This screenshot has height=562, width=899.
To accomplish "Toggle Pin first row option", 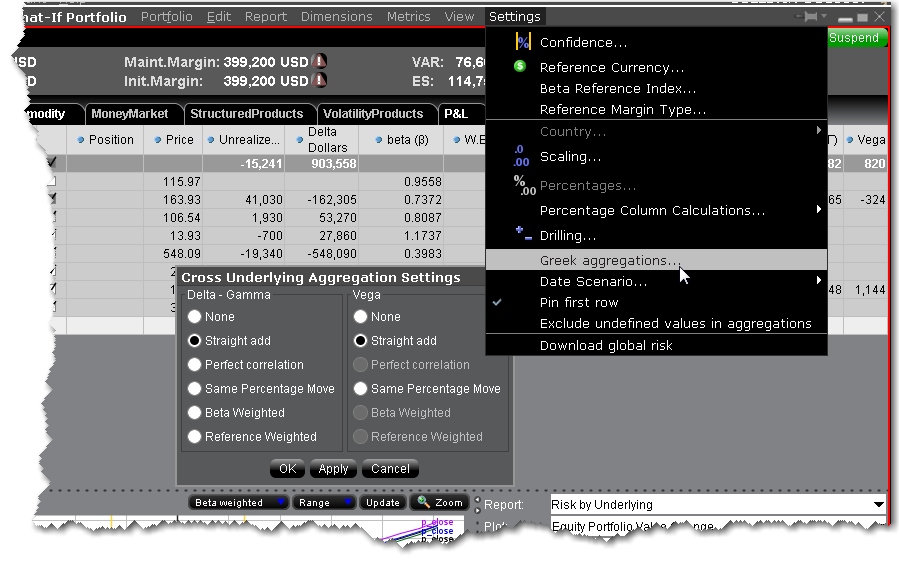I will tap(578, 302).
